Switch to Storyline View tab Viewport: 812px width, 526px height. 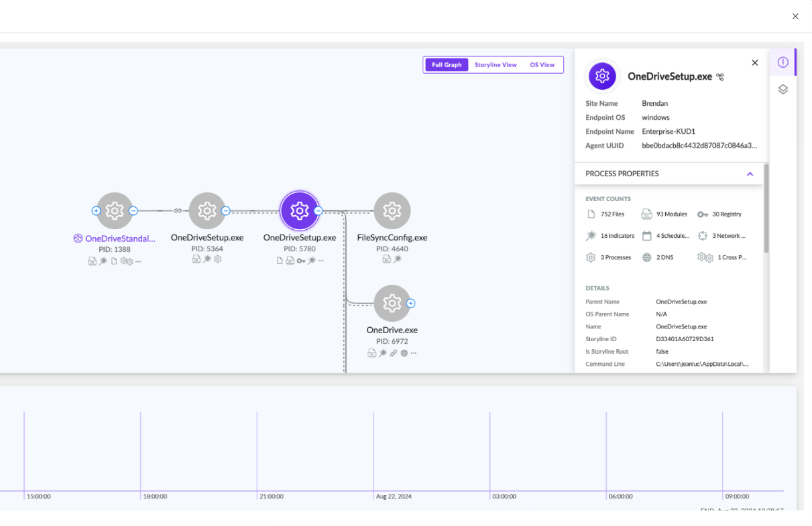[x=496, y=65]
